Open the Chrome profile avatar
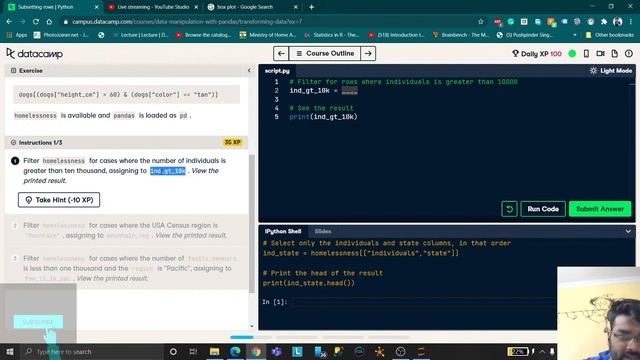Image resolution: width=640 pixels, height=360 pixels. coord(618,22)
